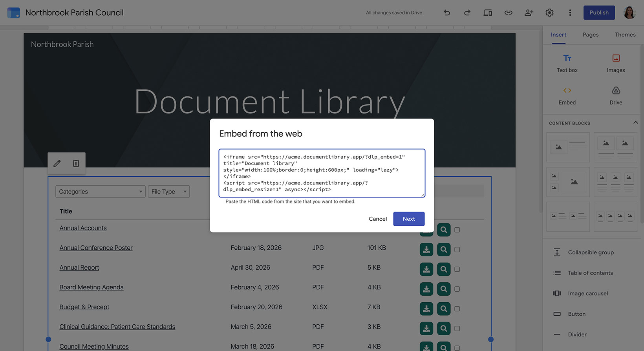Click the Document Library page heading
644x351 pixels.
coord(270,102)
